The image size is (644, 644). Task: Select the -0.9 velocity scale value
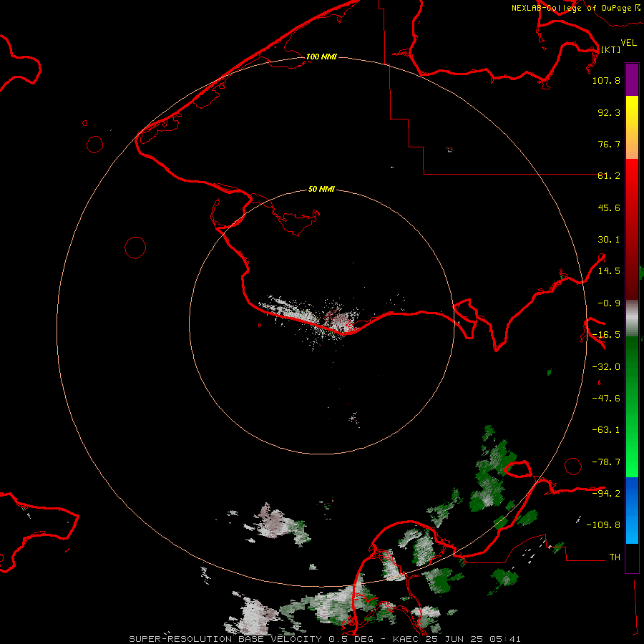point(609,303)
